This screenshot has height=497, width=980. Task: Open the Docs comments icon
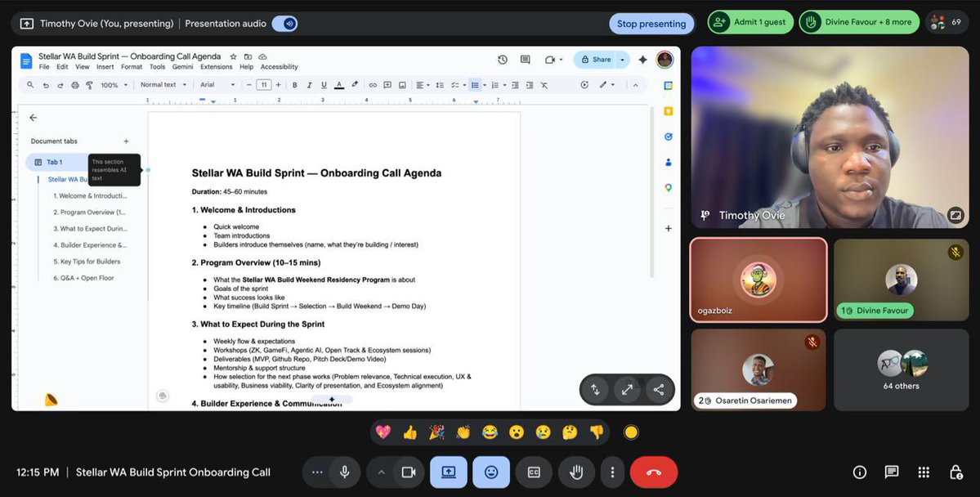(525, 60)
